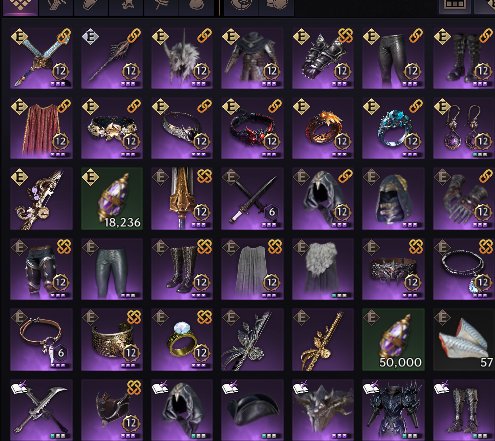Choose the white fur shoulder cloak
This screenshot has height=441, width=495.
tap(323, 269)
